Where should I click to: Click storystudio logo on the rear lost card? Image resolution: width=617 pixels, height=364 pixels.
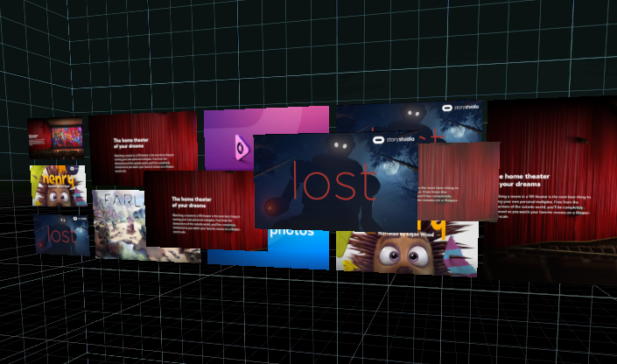coord(461,108)
